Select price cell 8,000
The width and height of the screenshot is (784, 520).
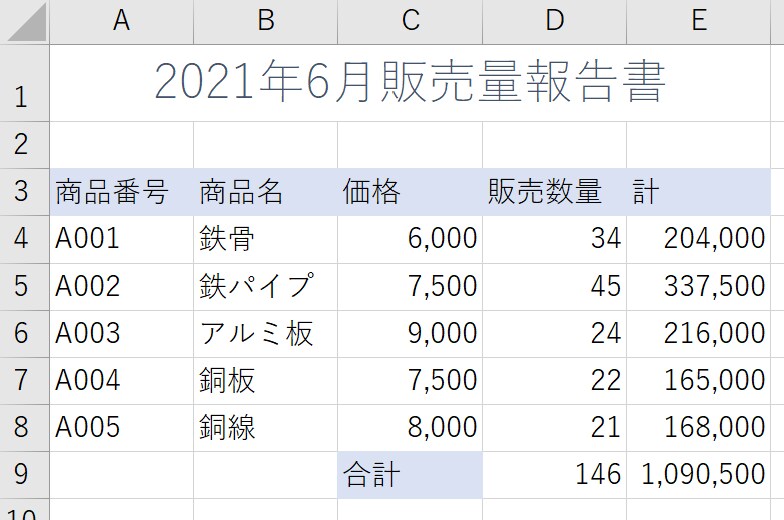[410, 428]
